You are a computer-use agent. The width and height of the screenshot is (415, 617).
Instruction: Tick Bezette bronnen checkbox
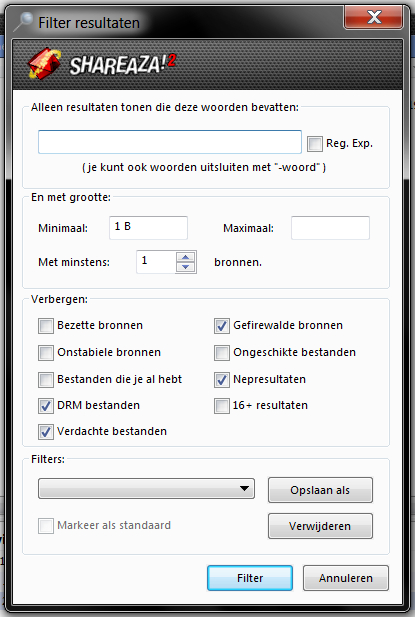point(46,326)
